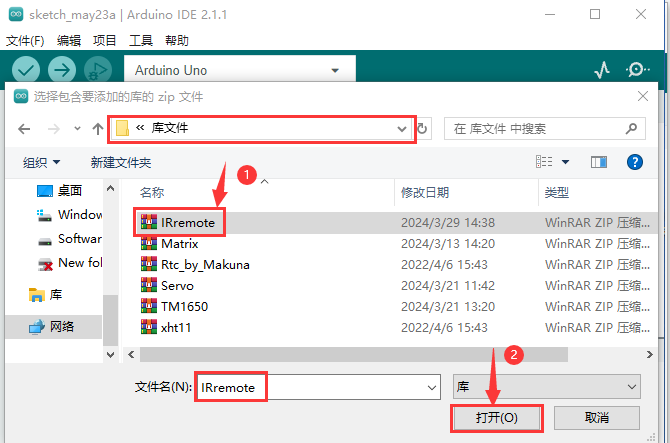
Task: Click the TM1650 WinRAR archive icon
Action: tap(149, 306)
